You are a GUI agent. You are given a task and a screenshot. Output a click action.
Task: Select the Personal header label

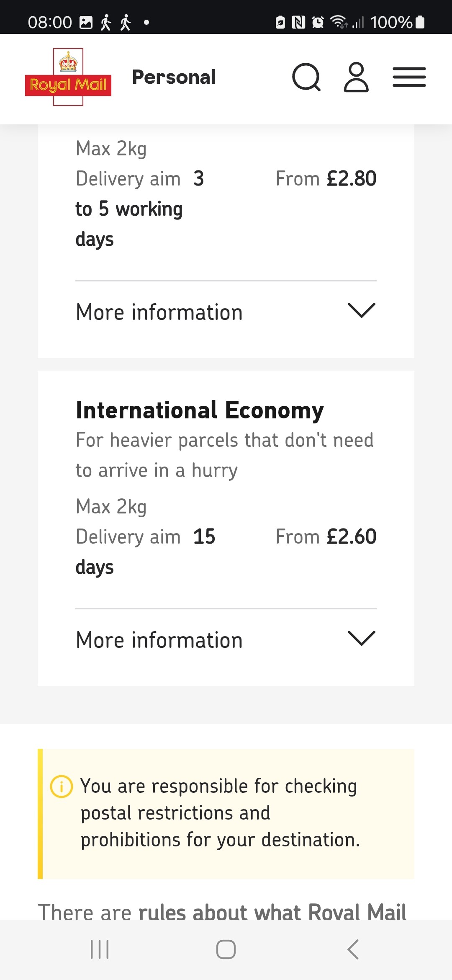point(174,77)
